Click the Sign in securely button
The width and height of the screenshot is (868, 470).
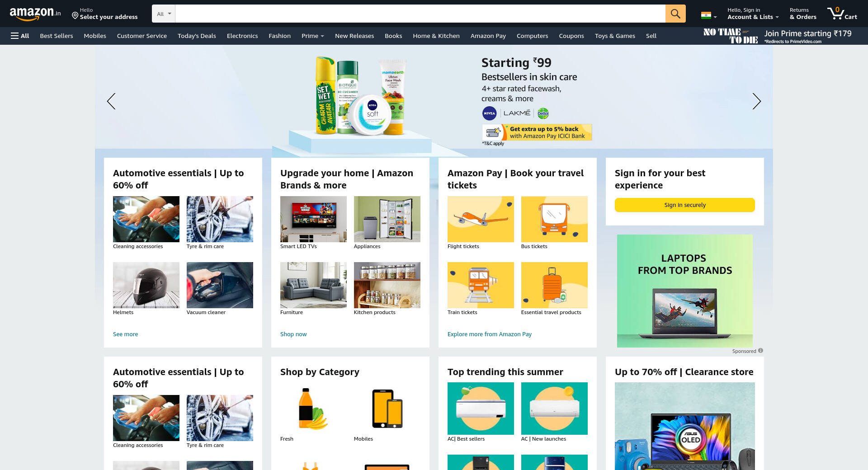[685, 205]
